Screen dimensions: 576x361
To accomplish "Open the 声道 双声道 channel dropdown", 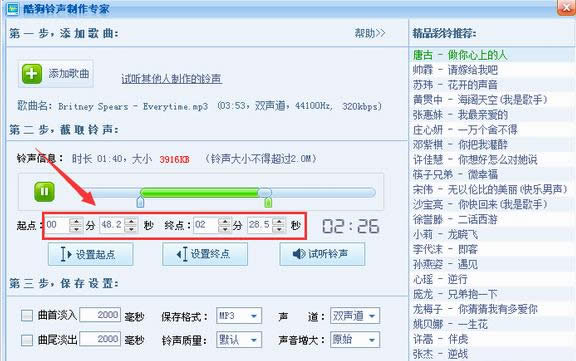I will tap(355, 316).
